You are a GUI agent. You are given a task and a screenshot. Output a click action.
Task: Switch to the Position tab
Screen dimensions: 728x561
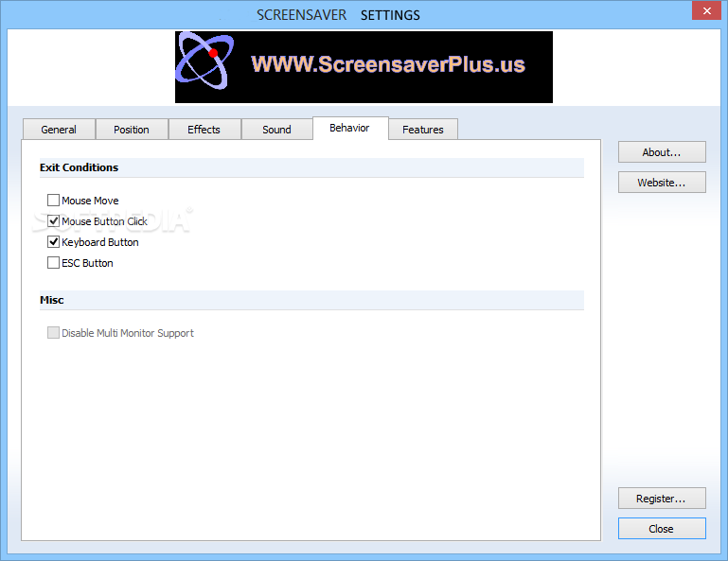click(x=132, y=130)
